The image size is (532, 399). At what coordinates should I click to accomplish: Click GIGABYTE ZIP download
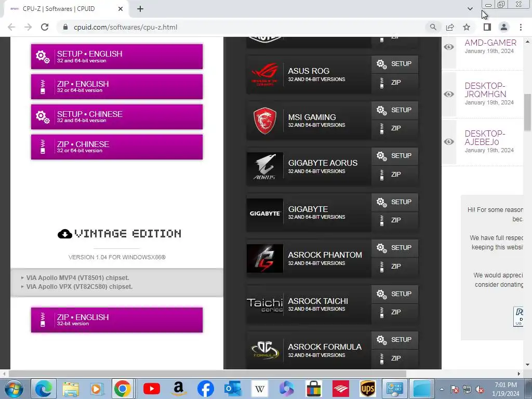tap(395, 220)
